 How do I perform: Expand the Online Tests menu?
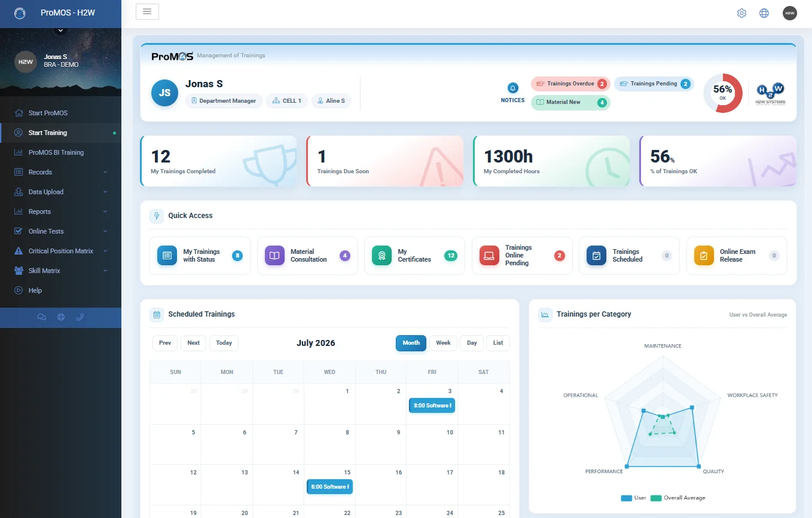[60, 231]
